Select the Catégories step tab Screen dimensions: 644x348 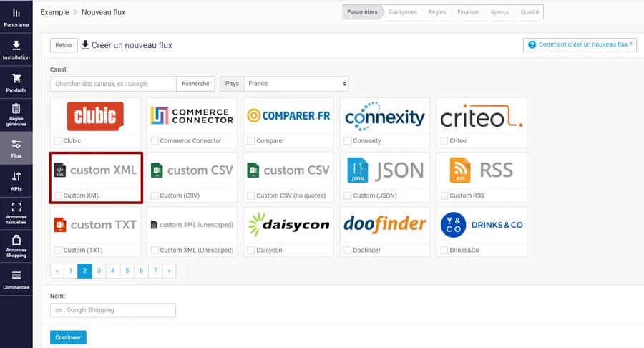402,12
